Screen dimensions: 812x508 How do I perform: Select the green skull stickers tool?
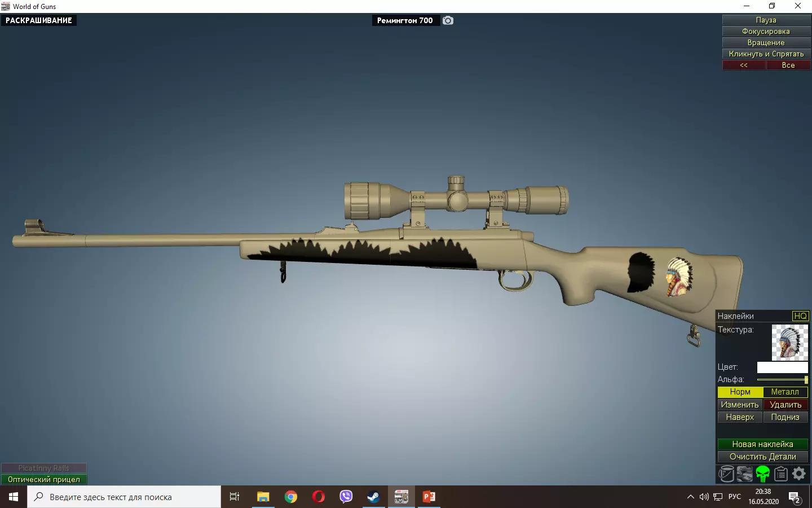tap(762, 474)
